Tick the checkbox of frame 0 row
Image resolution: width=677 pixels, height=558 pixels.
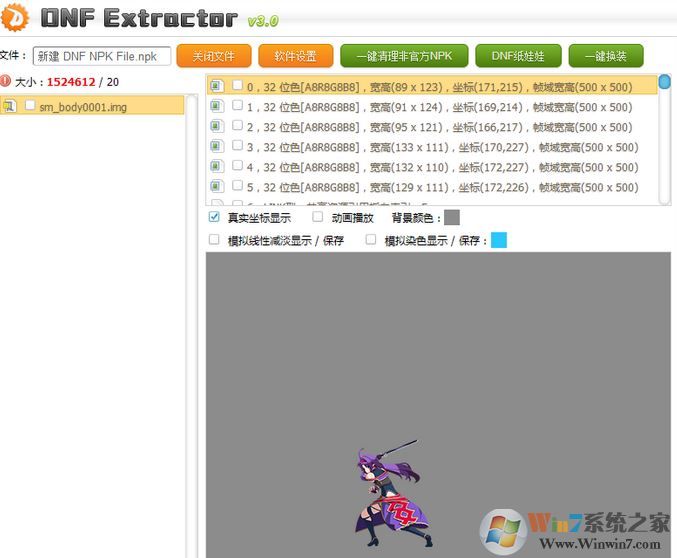pos(237,85)
